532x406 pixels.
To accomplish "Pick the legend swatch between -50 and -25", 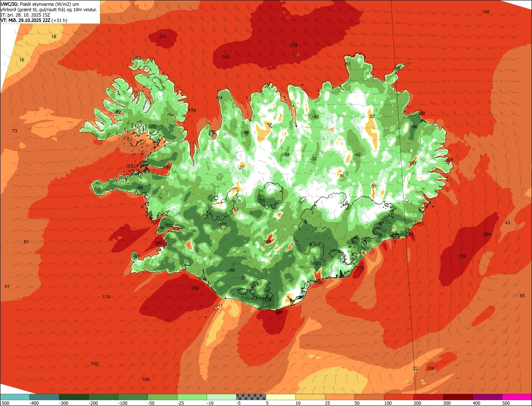I will pos(163,397).
